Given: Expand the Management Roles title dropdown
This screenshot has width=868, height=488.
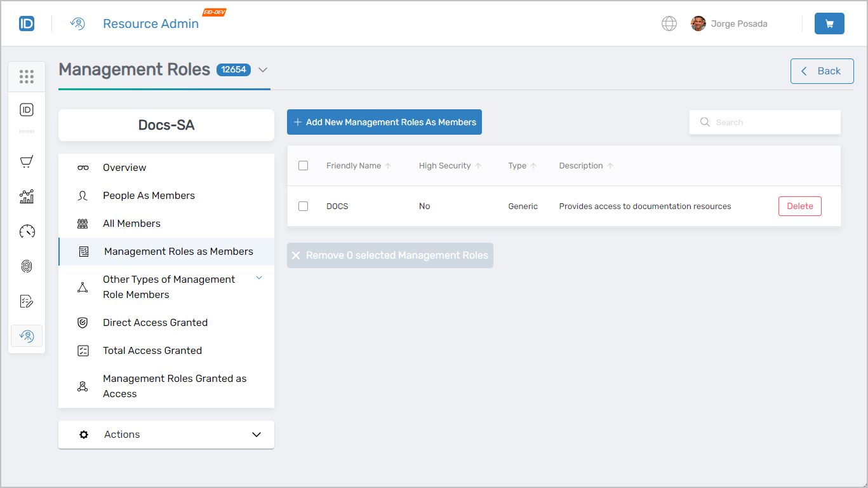Looking at the screenshot, I should [263, 70].
